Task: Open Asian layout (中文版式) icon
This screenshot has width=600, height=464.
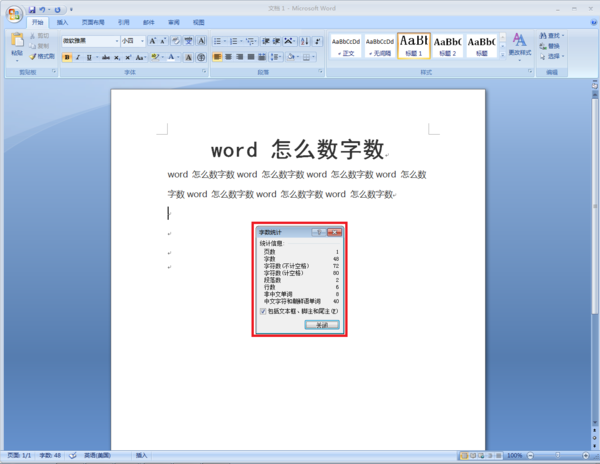Action: pyautogui.click(x=289, y=41)
